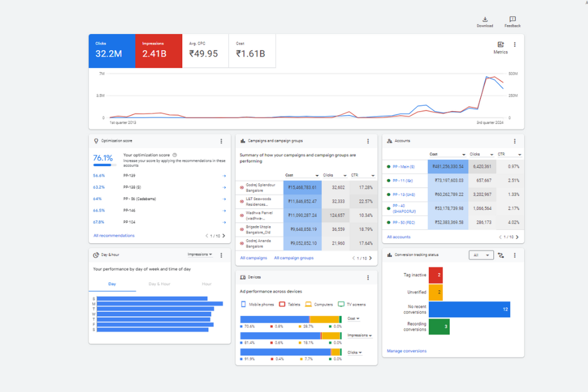Click the conversion tracking swap view icon
This screenshot has height=392, width=588.
point(501,255)
